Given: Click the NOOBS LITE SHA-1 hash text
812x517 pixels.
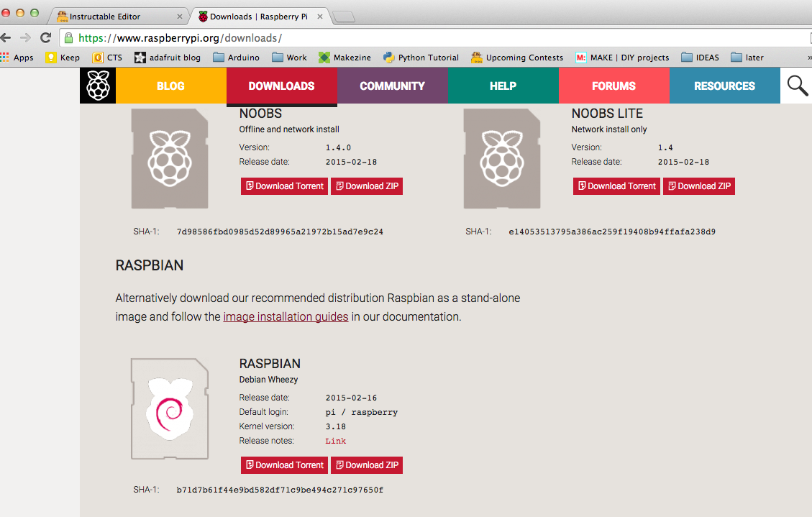Looking at the screenshot, I should tap(612, 232).
